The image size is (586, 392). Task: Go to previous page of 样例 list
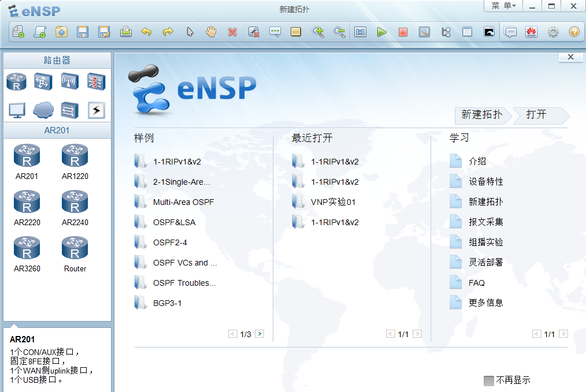233,334
